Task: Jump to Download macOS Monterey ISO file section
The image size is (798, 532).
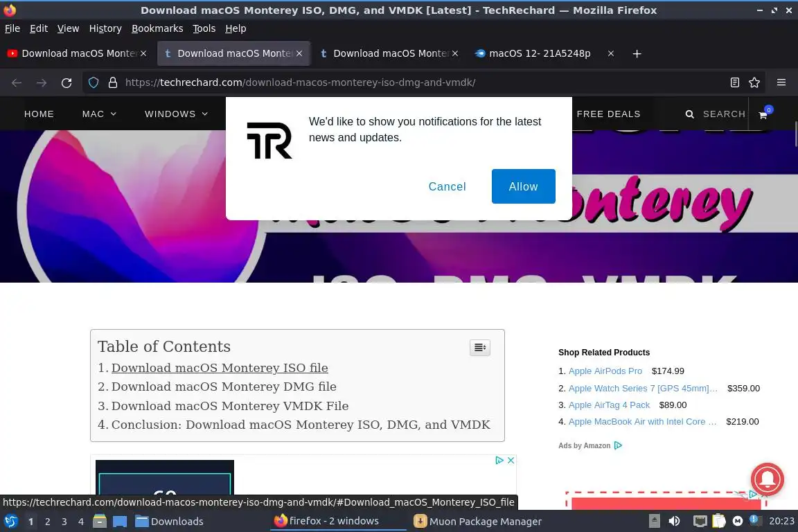Action: 220,368
